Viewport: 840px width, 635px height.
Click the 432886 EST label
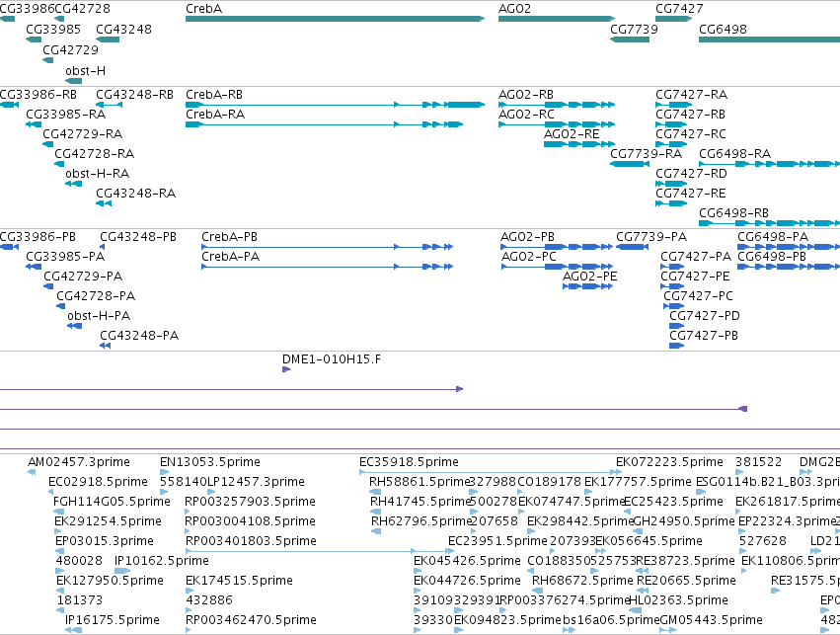pyautogui.click(x=209, y=600)
